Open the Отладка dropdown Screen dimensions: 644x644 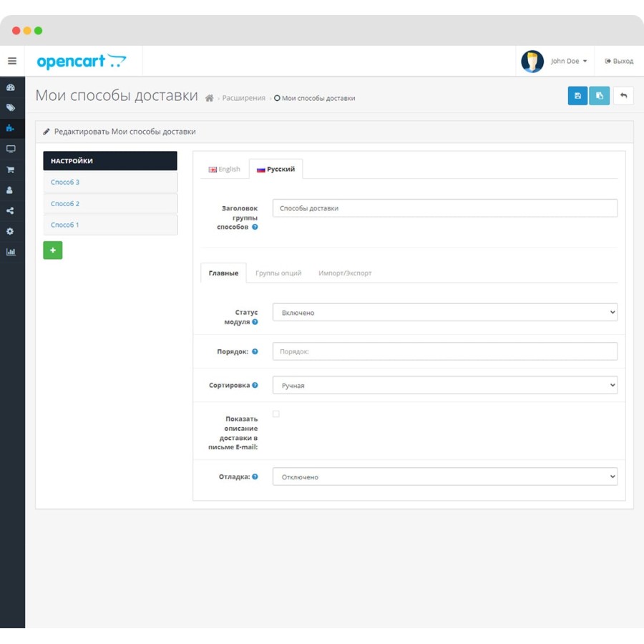pos(445,477)
